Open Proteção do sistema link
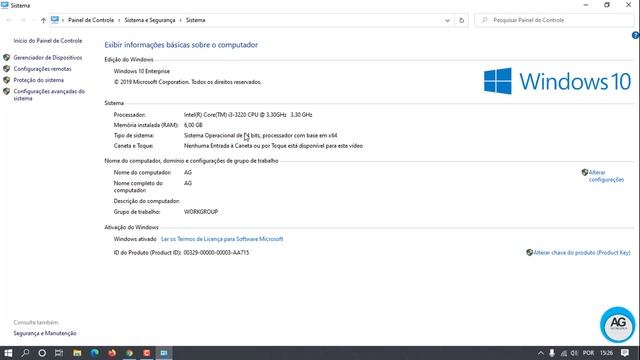The image size is (640, 360). 38,80
